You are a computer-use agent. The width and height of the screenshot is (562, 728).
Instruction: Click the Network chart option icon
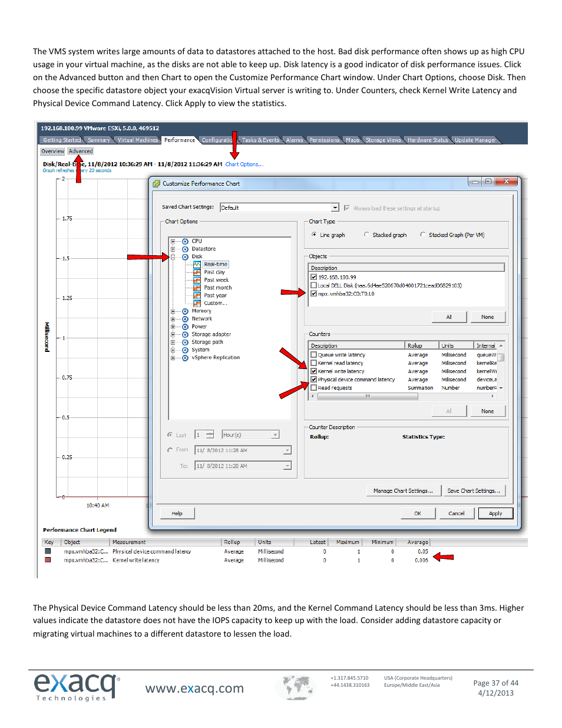pyautogui.click(x=186, y=319)
